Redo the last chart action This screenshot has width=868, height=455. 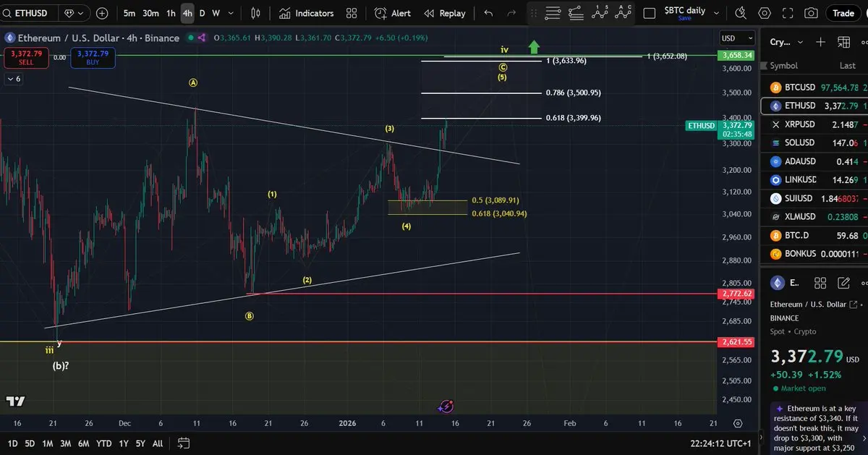512,13
